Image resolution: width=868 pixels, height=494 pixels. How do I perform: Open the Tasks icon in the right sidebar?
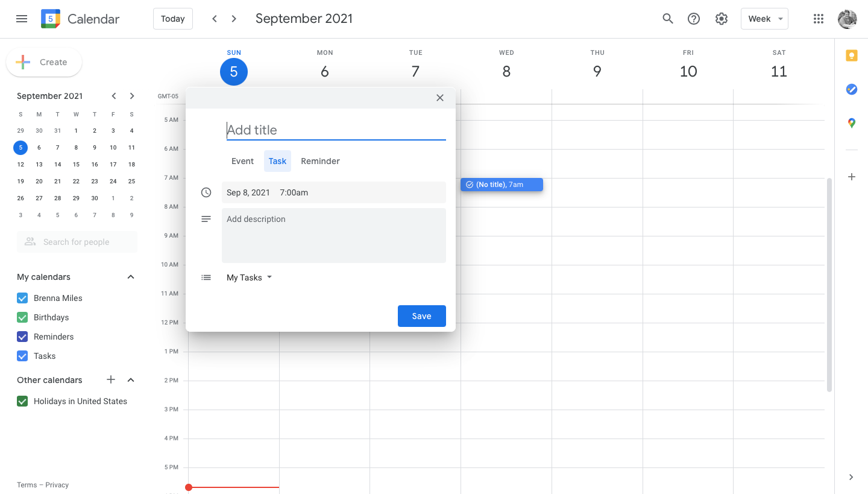[851, 89]
